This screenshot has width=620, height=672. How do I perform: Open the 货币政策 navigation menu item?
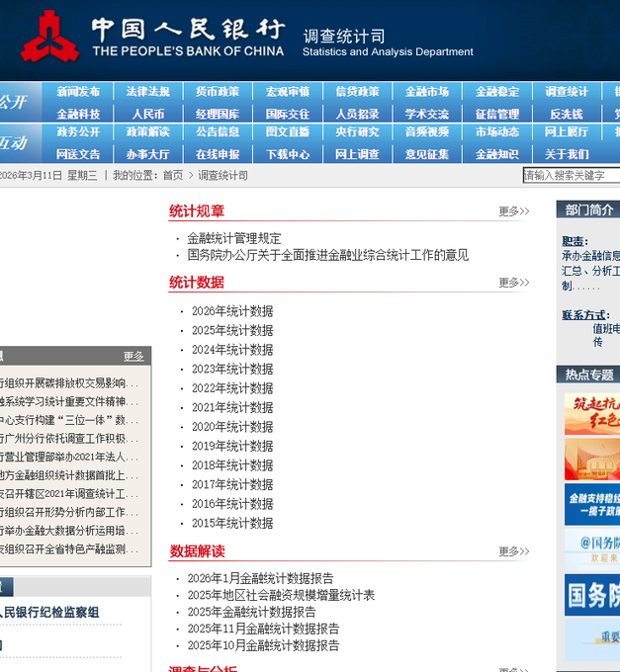click(218, 92)
